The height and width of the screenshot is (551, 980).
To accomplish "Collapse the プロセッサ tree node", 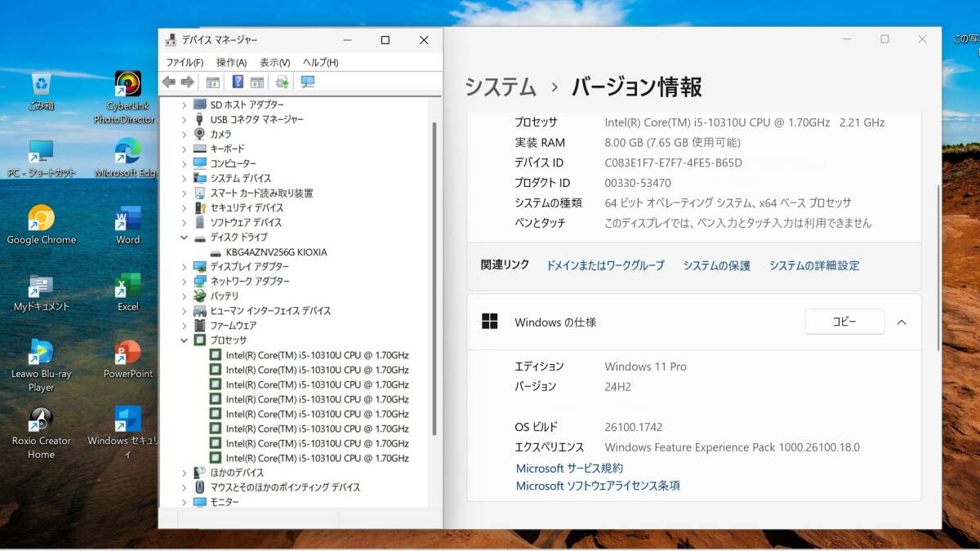I will coord(185,340).
